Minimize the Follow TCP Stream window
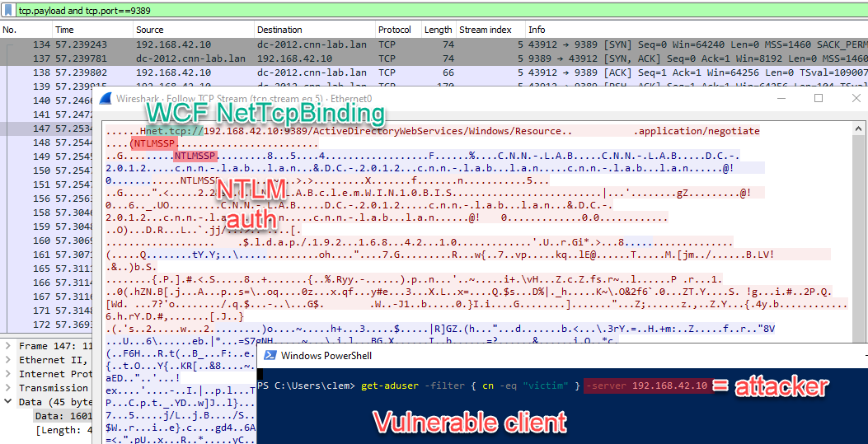Image resolution: width=868 pixels, height=444 pixels. pyautogui.click(x=781, y=98)
